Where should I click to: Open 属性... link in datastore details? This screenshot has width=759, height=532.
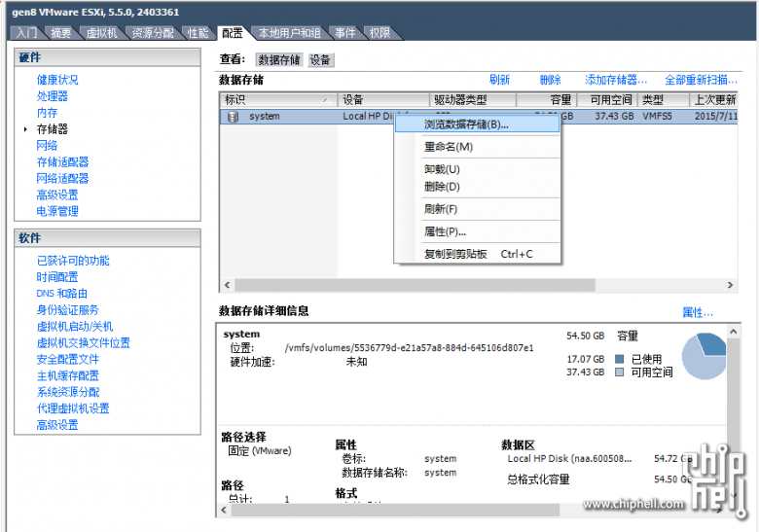point(698,312)
